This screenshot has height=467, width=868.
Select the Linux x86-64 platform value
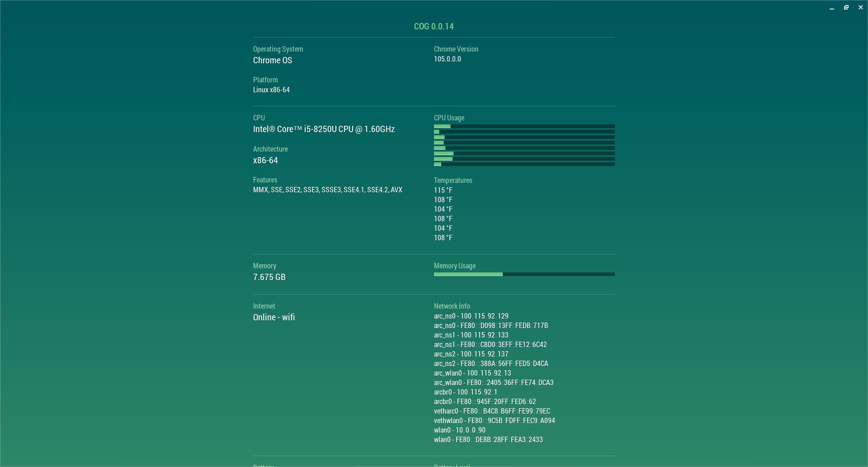coord(271,90)
